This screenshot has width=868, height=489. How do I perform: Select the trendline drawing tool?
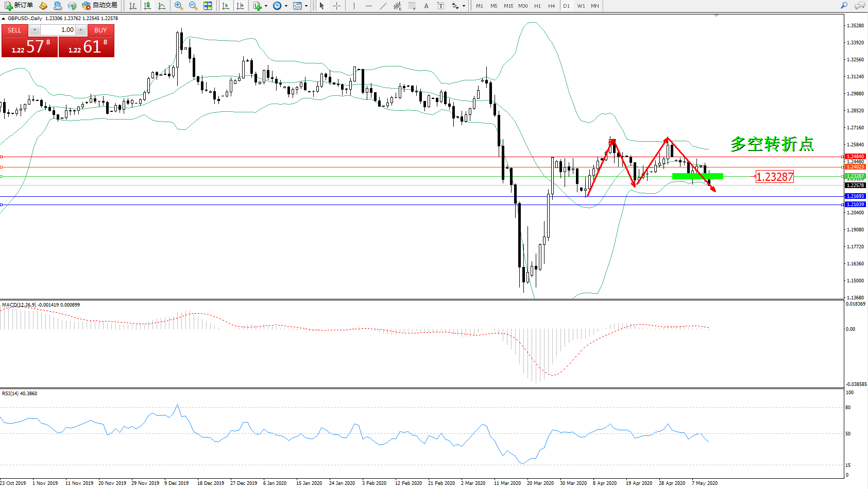tap(383, 6)
